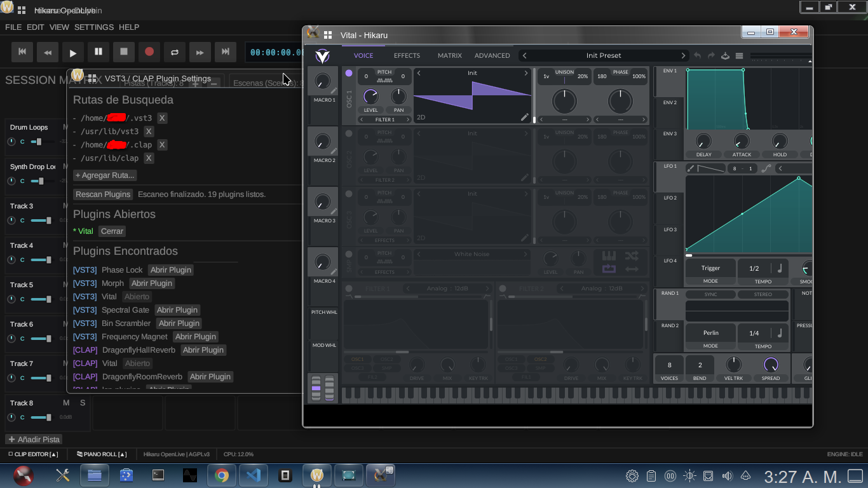Open the SETTINGS menu
Image resolution: width=868 pixels, height=488 pixels.
tap(94, 27)
